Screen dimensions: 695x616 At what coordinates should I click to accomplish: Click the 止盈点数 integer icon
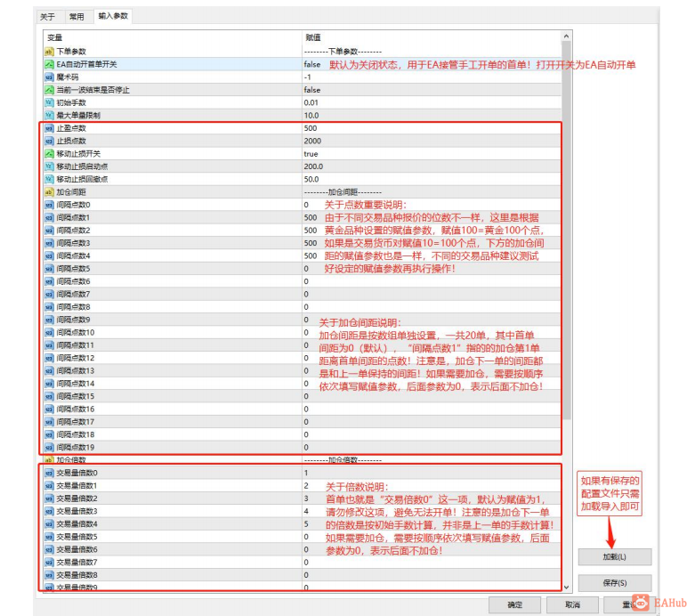pos(49,128)
